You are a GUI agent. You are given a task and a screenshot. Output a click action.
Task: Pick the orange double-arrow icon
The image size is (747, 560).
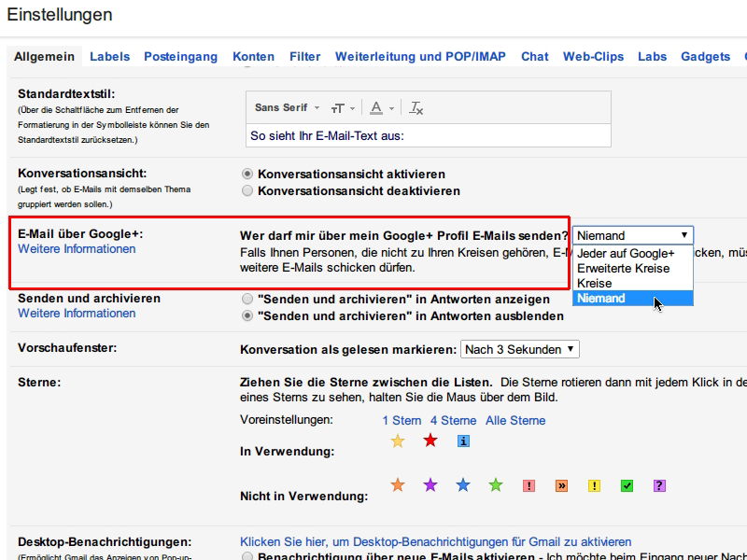coord(562,485)
